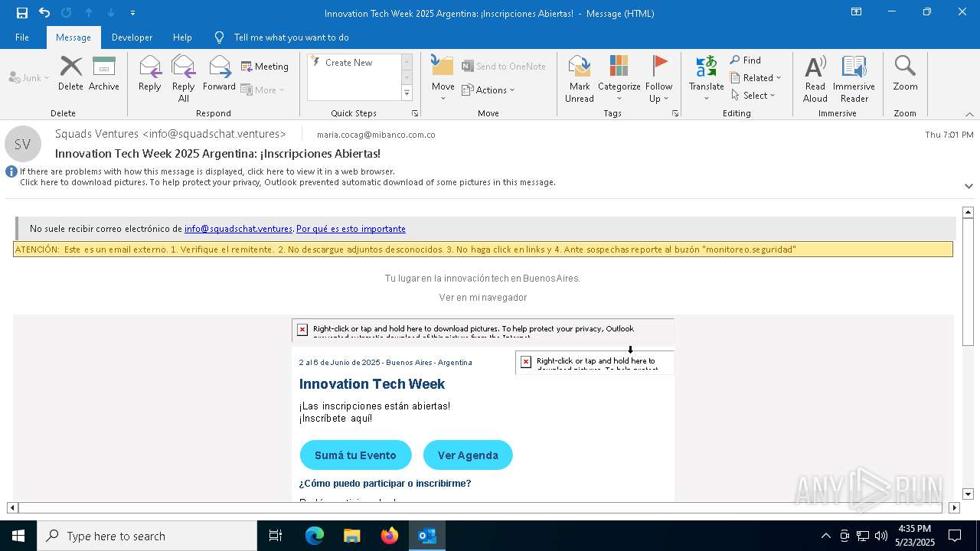Click the horizontal scrollbar right arrow
The height and width of the screenshot is (551, 980).
coord(954,507)
